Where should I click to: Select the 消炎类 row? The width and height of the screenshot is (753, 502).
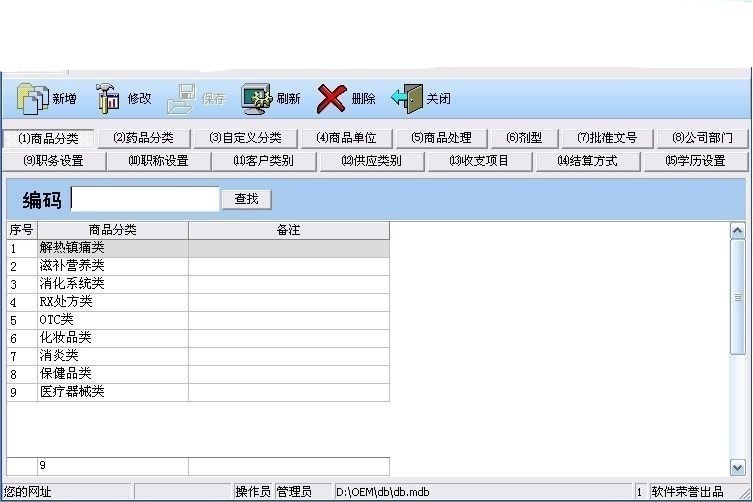[x=198, y=356]
